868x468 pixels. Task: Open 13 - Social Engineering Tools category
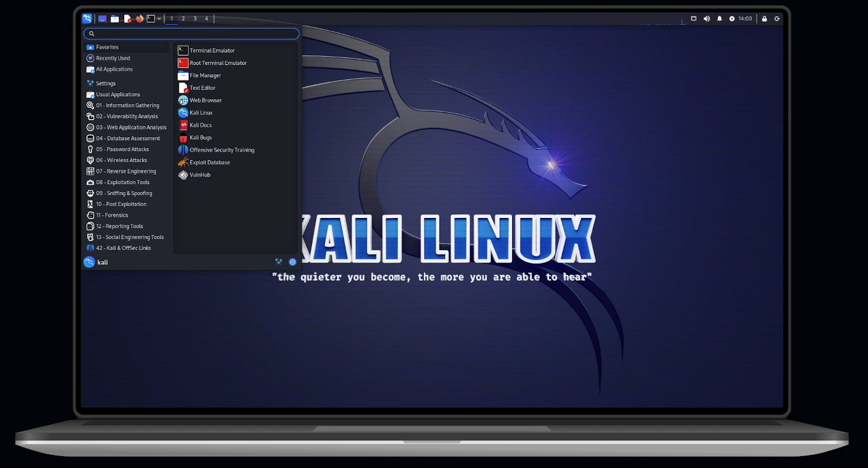[127, 237]
